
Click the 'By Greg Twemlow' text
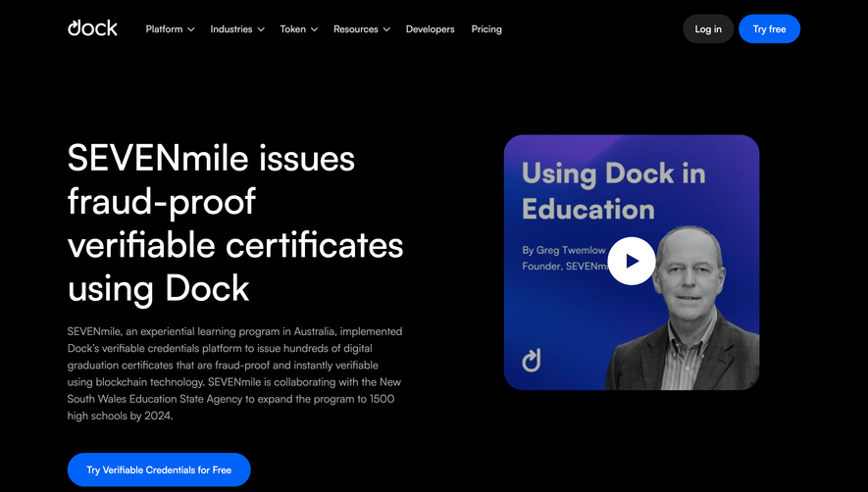point(564,250)
